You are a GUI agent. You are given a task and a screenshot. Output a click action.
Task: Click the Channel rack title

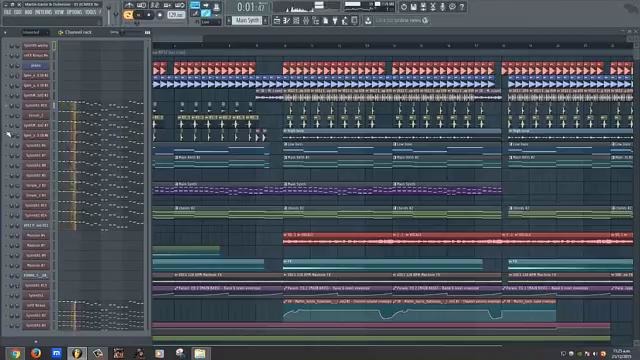point(78,32)
